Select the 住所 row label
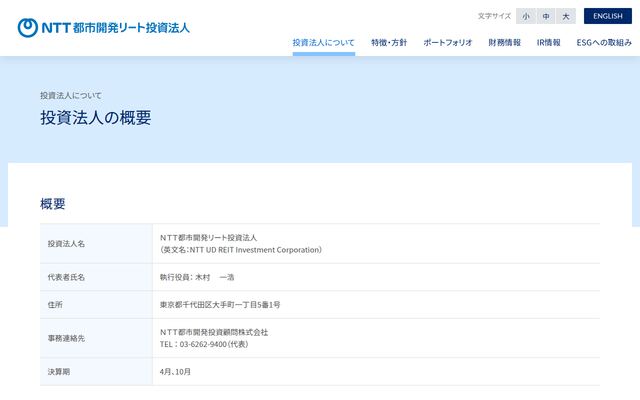Viewport: 640px width, 400px height. tap(55, 304)
